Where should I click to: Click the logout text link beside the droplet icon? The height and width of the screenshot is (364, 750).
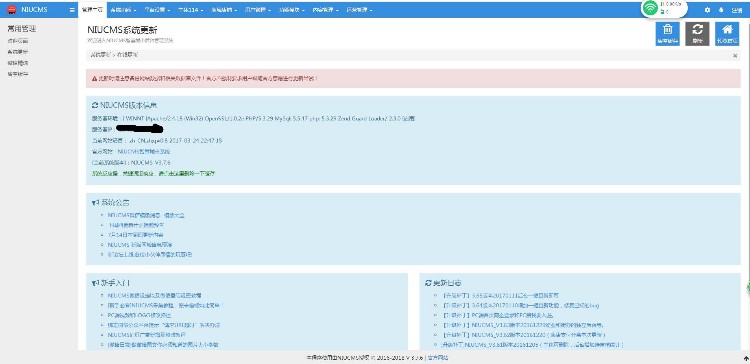(737, 10)
